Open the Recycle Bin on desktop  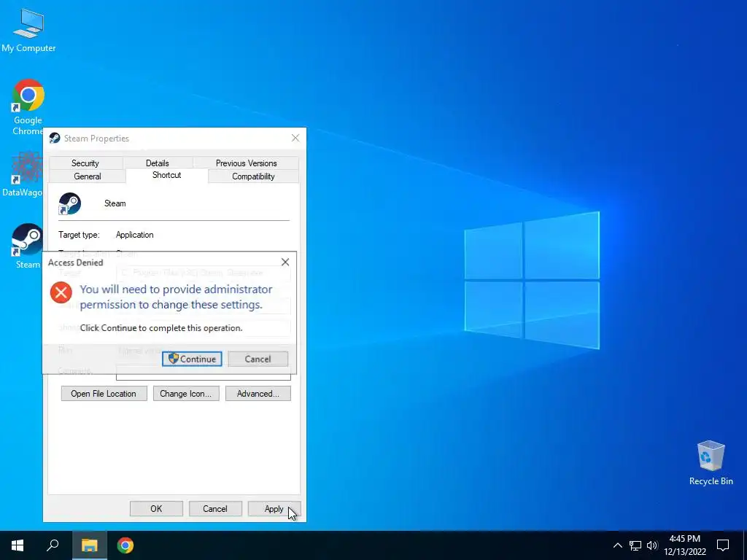click(x=711, y=463)
